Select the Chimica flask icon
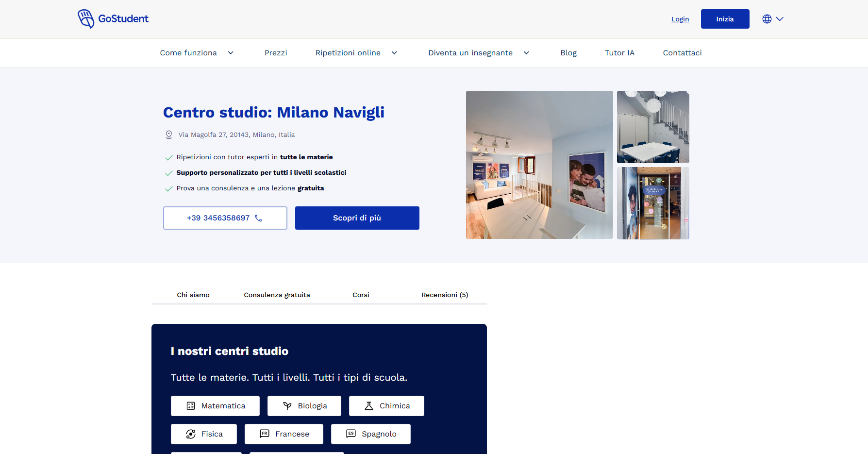This screenshot has width=868, height=454. (x=369, y=406)
